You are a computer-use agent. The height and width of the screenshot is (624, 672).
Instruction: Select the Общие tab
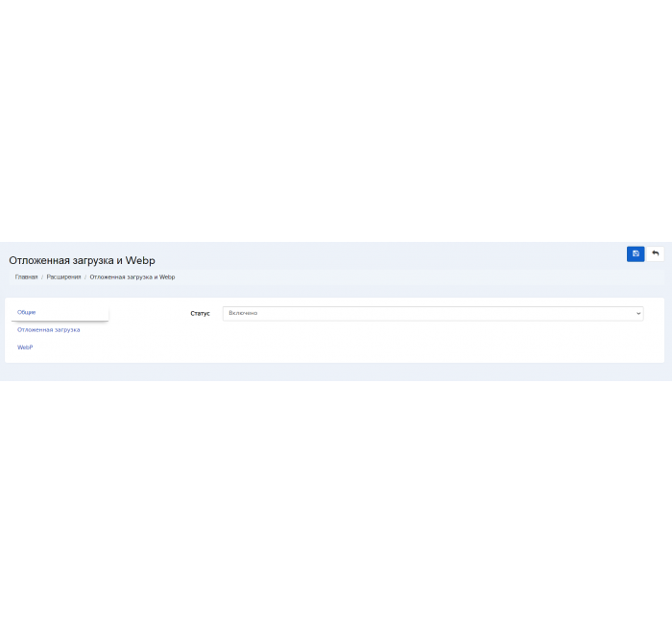[x=60, y=312]
